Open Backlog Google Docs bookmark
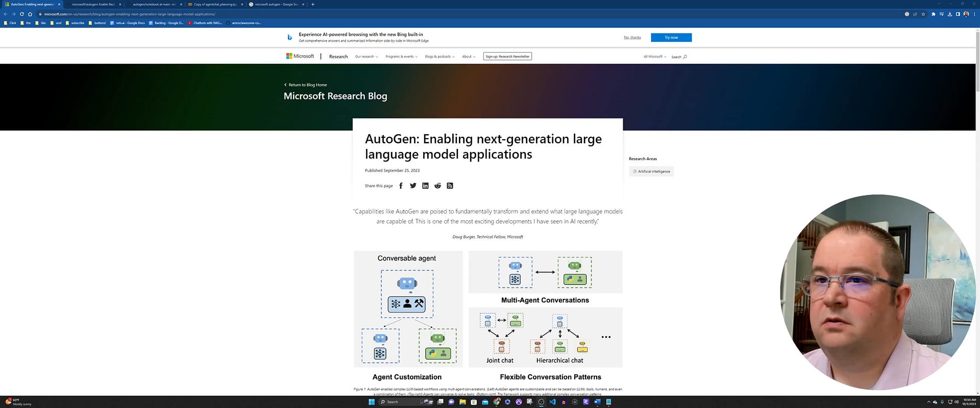The width and height of the screenshot is (980, 408). click(166, 23)
